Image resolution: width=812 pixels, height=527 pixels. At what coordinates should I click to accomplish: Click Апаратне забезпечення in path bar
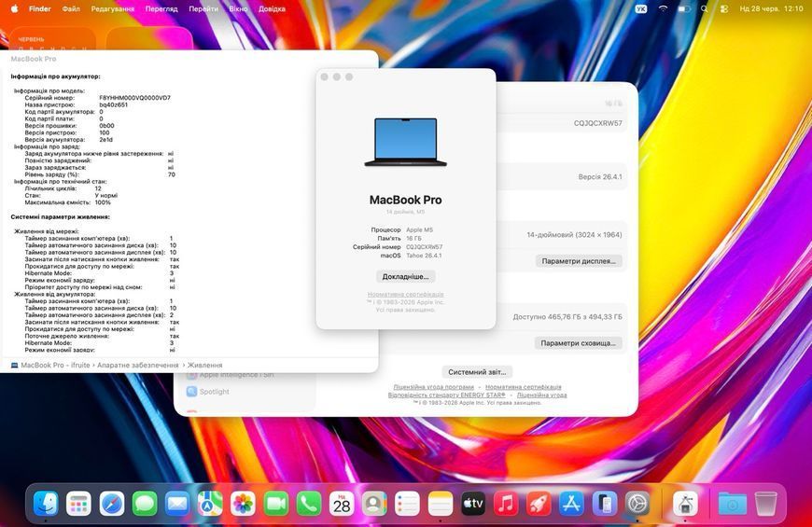[x=138, y=365]
